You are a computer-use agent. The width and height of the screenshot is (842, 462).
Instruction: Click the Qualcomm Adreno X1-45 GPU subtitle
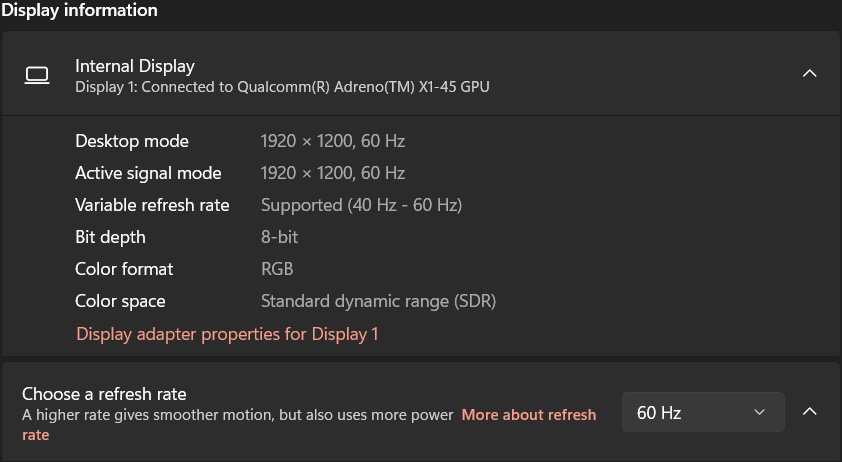282,86
